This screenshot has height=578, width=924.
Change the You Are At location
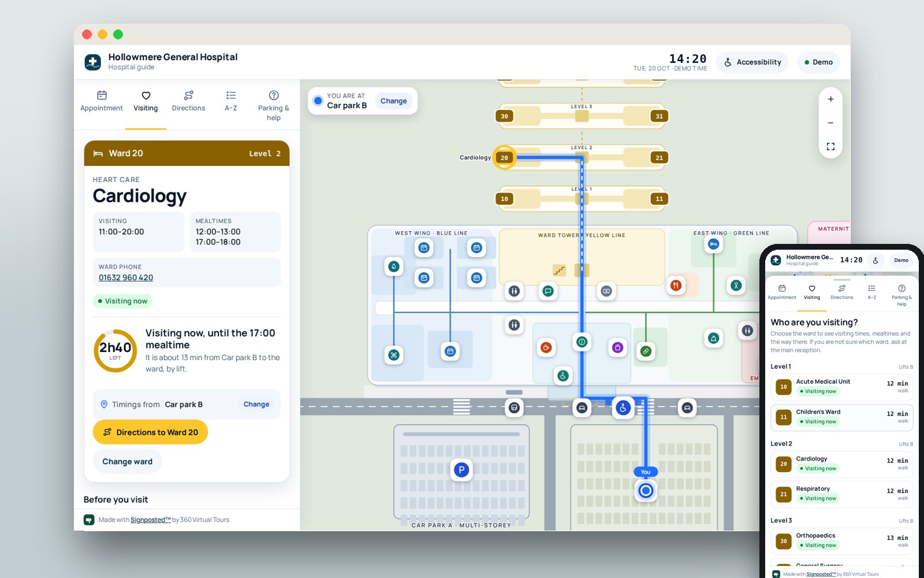click(x=393, y=101)
